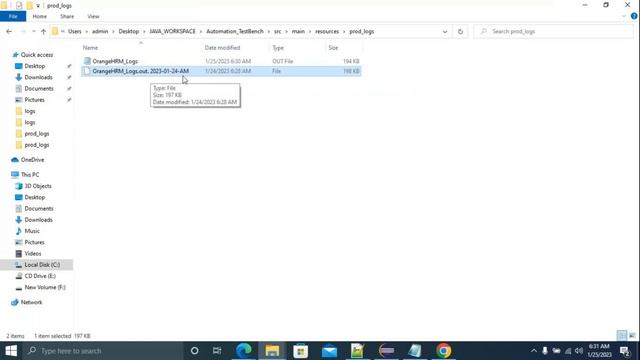Open pinned Downloads under Quick access
The image size is (640, 360).
(x=38, y=77)
